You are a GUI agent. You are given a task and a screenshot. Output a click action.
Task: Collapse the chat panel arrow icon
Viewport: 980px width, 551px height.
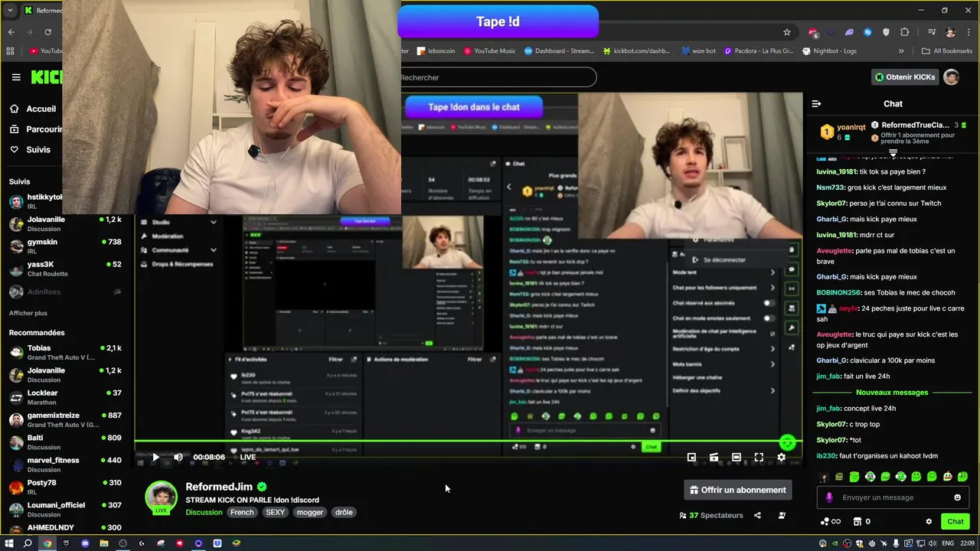point(816,103)
